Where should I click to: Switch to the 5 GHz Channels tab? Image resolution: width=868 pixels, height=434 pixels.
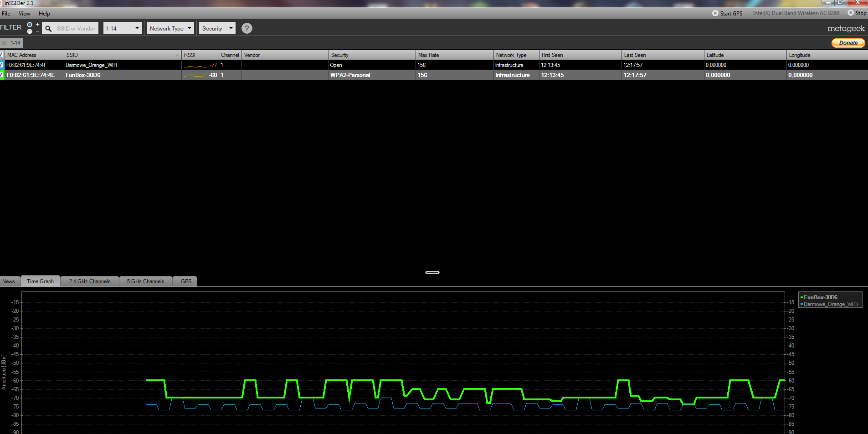pos(145,281)
